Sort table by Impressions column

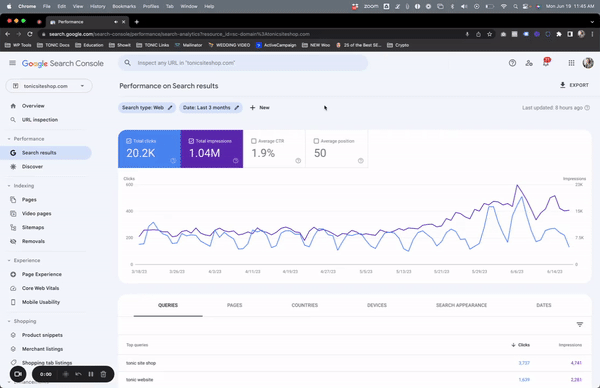570,345
